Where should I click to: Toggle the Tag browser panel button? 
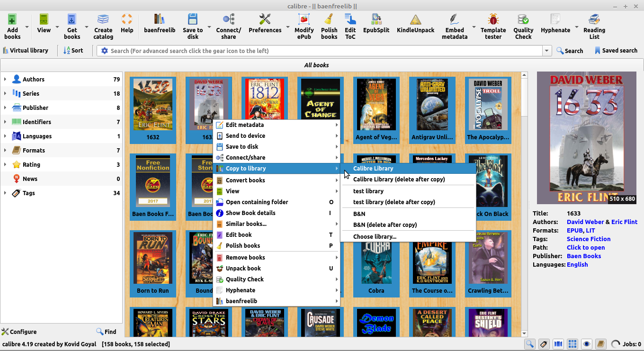point(544,344)
